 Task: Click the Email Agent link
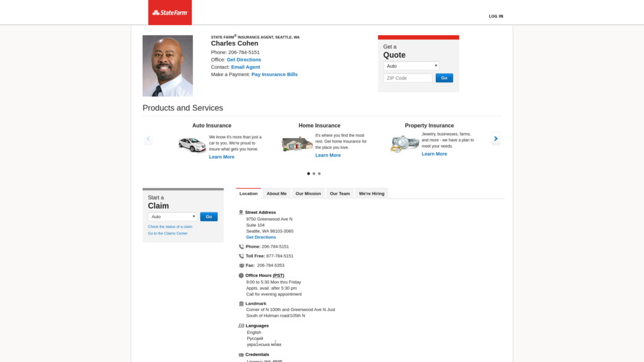(245, 67)
